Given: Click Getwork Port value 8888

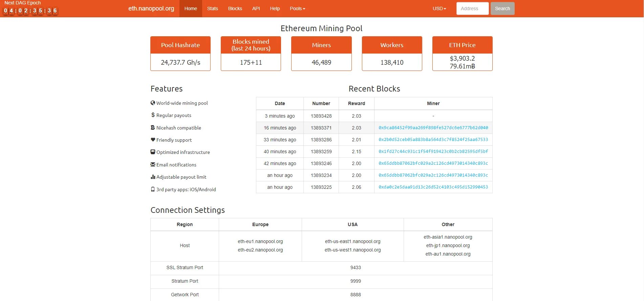Looking at the screenshot, I should click(356, 295).
